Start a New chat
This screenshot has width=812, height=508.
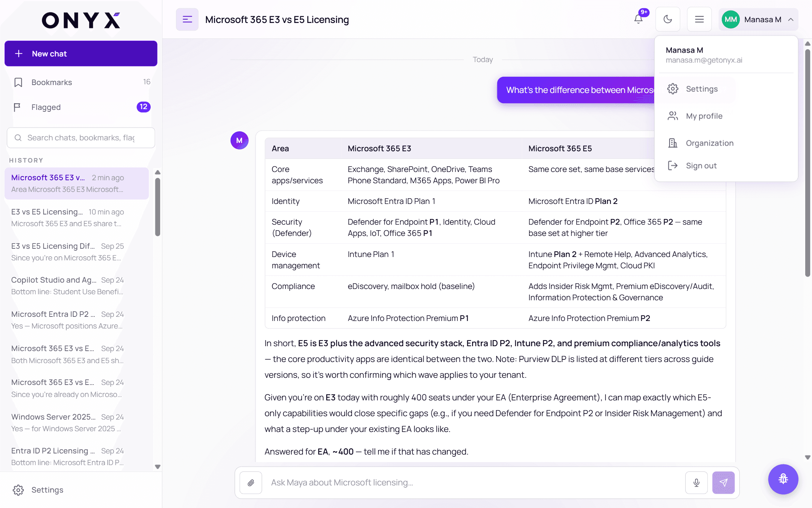click(81, 53)
